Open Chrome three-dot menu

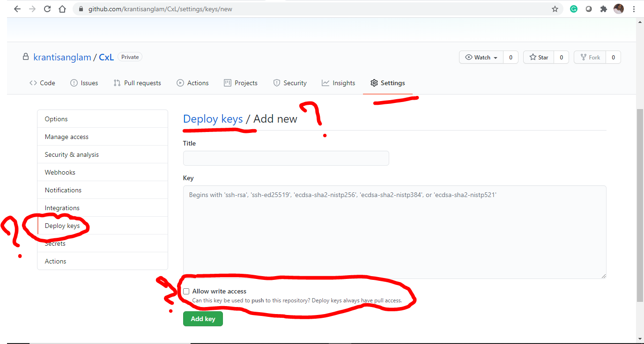pyautogui.click(x=634, y=9)
